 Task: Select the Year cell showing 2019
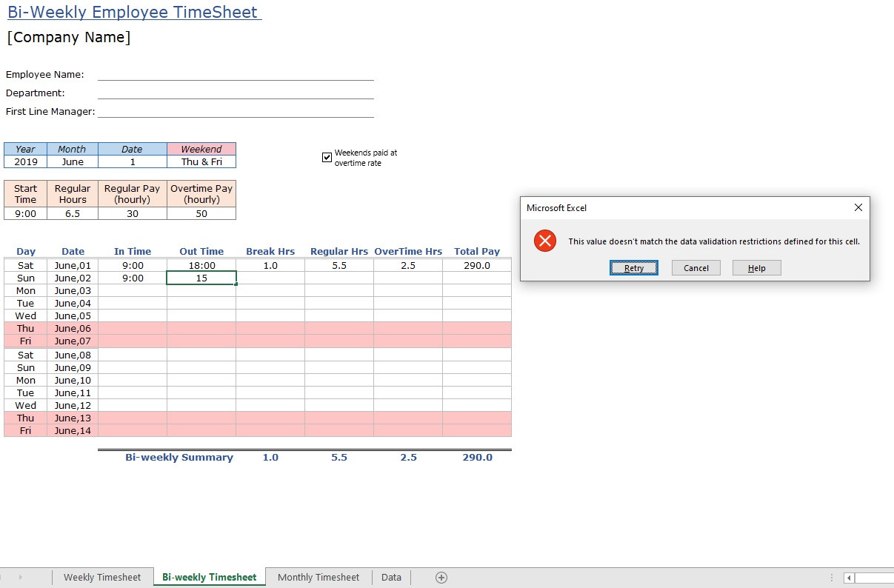pos(26,161)
